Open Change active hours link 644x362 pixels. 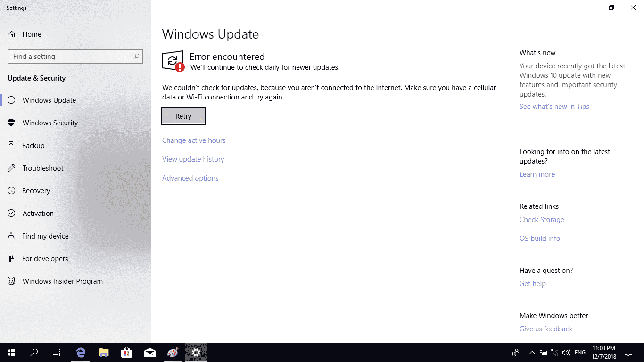coord(194,140)
